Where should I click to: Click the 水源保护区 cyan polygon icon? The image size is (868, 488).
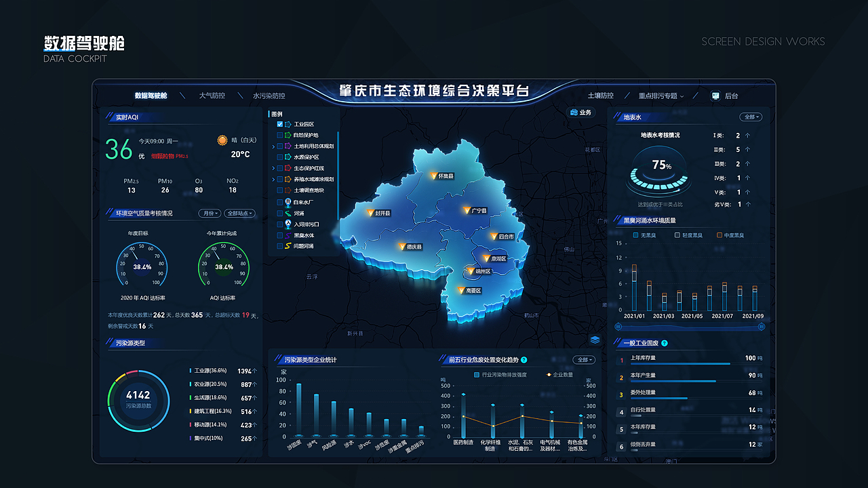(288, 157)
